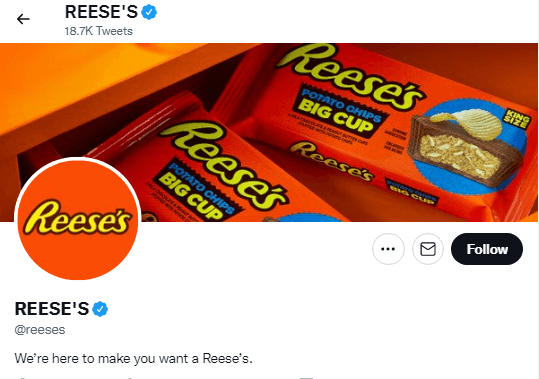Click the Potato Chips Big Cup label on upper package
539x379 pixels.
pos(340,111)
